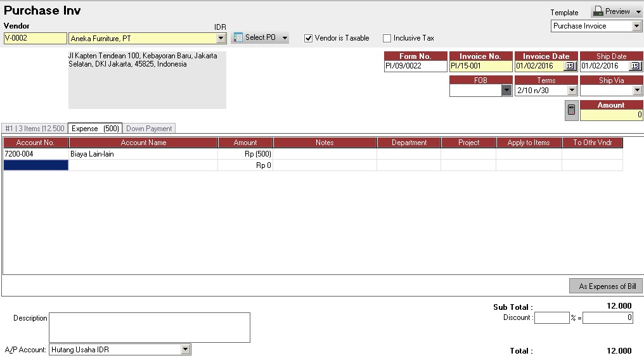The width and height of the screenshot is (644, 358).
Task: Expand the vendor name dropdown
Action: (x=221, y=39)
